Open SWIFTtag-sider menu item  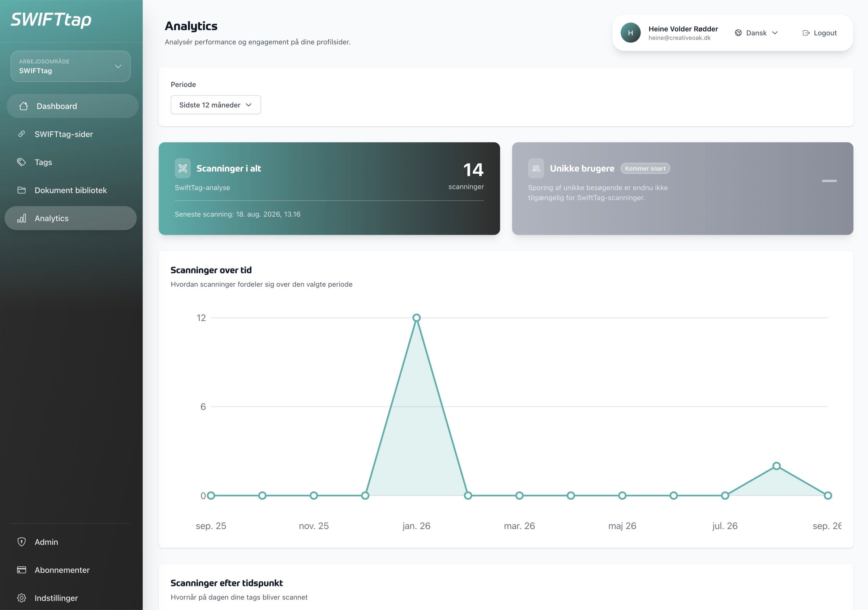point(71,134)
